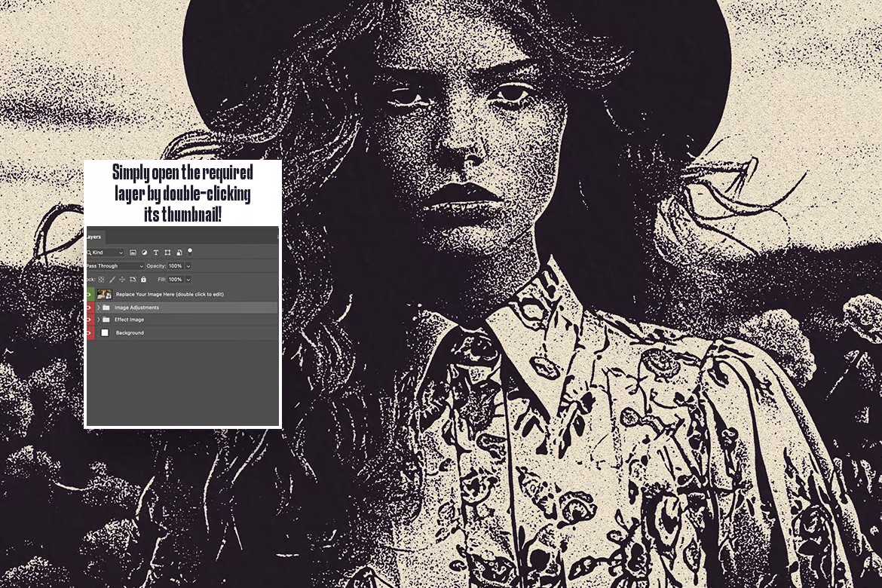Select the smart objects filter icon

click(179, 253)
